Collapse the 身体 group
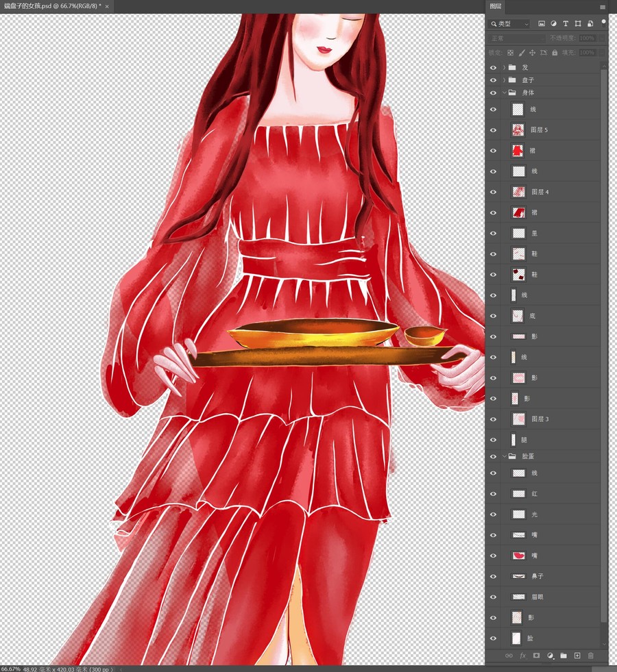Image resolution: width=617 pixels, height=672 pixels. tap(505, 92)
